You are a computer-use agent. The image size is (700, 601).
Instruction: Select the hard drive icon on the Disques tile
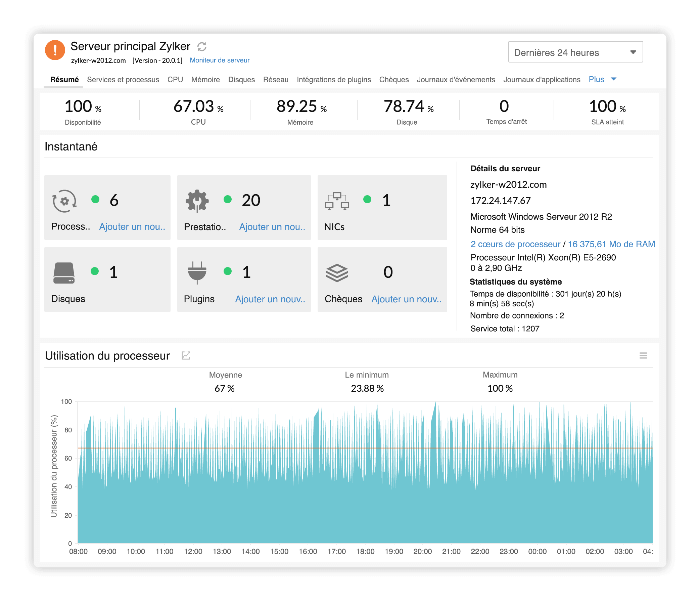63,273
